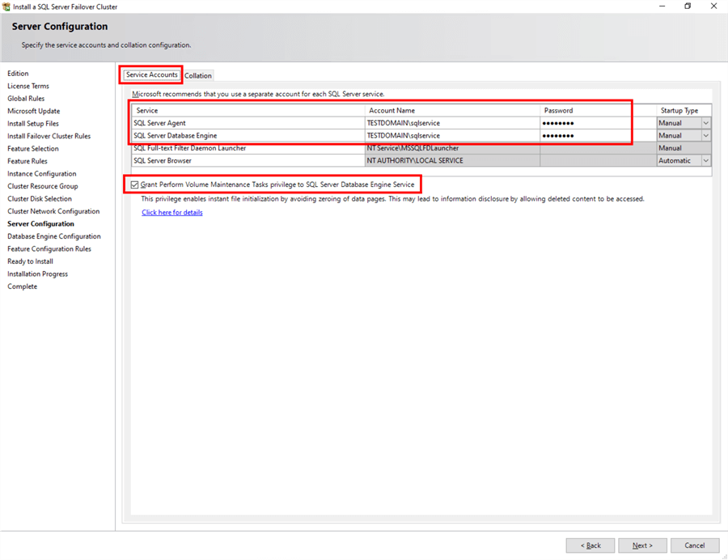728x560 pixels.
Task: Open Startup Type dropdown for SQL Server Browser
Action: coord(705,161)
